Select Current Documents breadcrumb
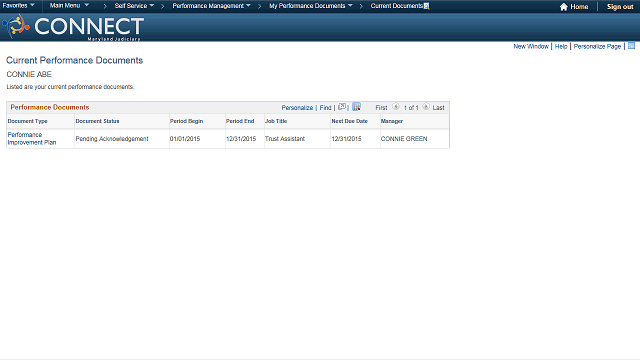Screen dimensions: 640x360 397,6
